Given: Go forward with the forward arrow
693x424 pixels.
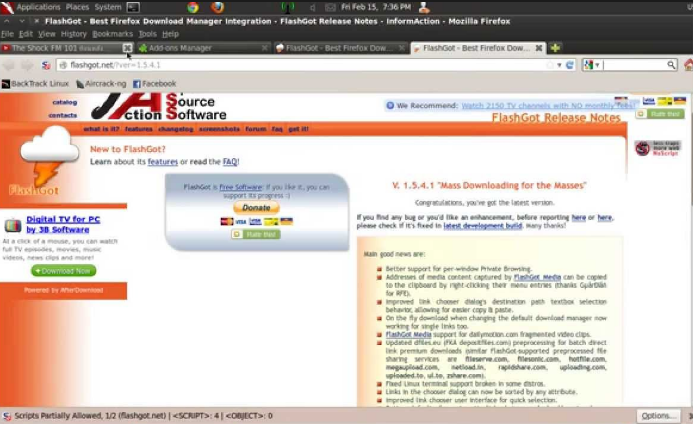Looking at the screenshot, I should pyautogui.click(x=27, y=65).
